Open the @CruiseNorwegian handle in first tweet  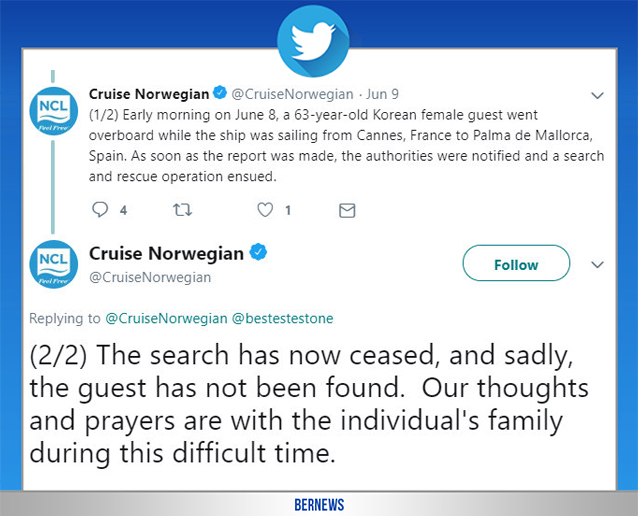[x=292, y=95]
